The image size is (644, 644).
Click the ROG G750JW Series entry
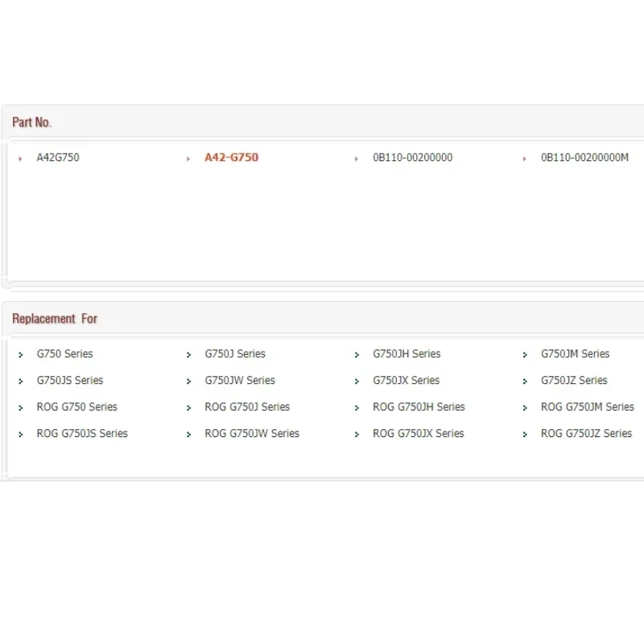point(252,434)
